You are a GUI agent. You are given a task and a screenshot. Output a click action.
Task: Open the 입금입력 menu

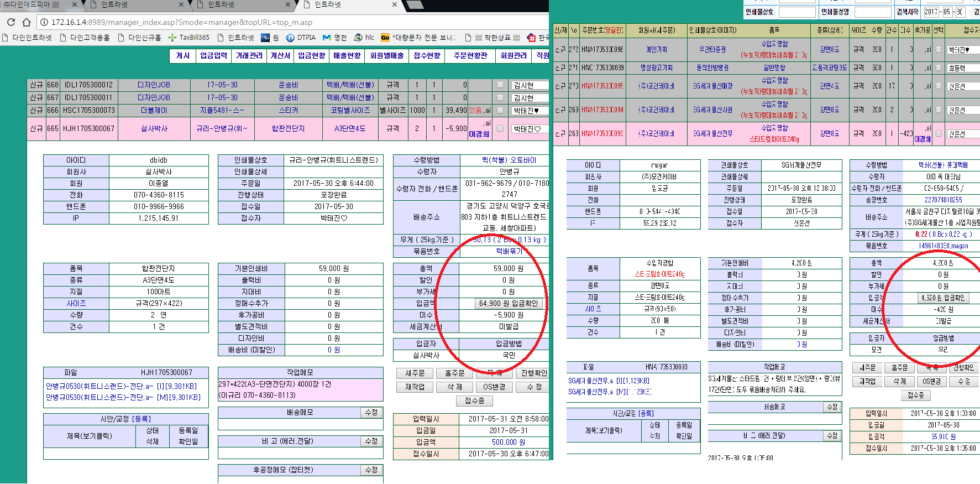(x=214, y=56)
